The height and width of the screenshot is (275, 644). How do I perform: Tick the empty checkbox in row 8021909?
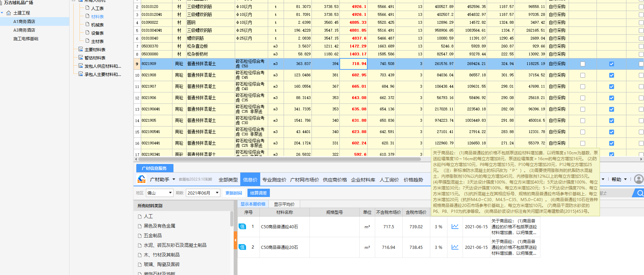582,64
